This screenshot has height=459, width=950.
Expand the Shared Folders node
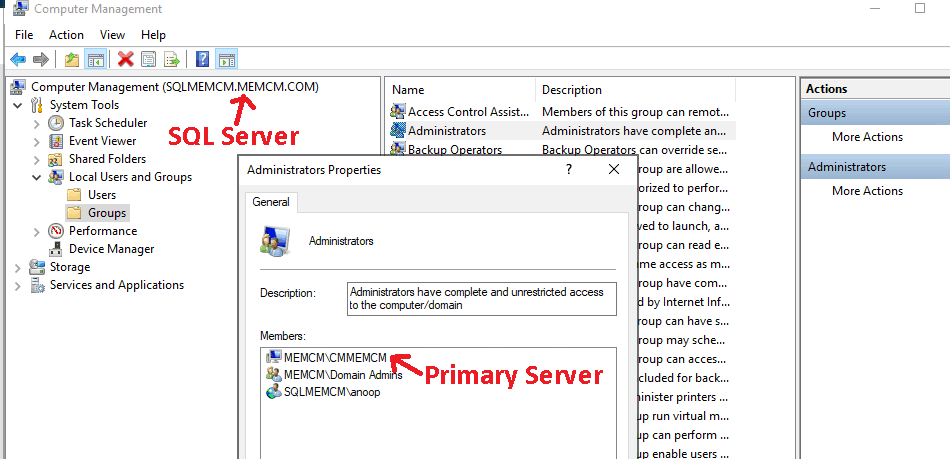point(36,160)
